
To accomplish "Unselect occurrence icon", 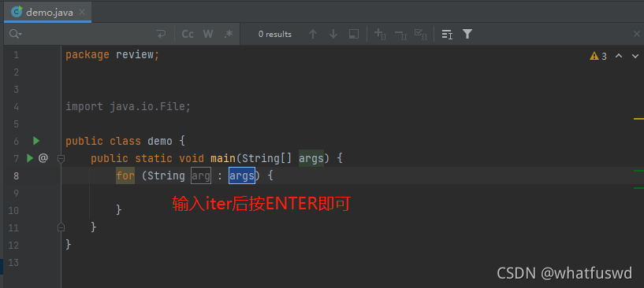I will [x=400, y=35].
